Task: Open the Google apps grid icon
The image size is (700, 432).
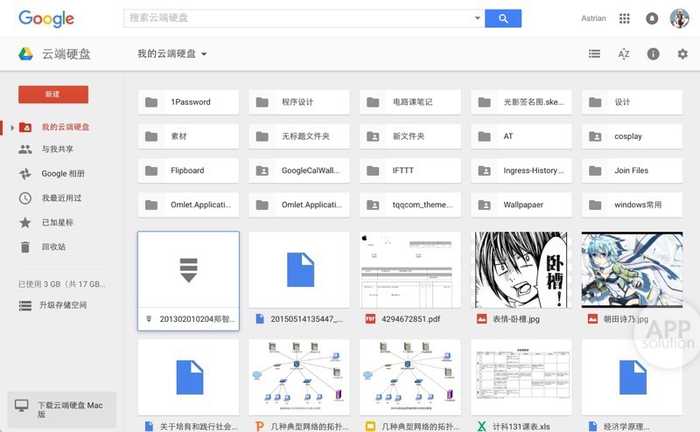Action: [625, 18]
